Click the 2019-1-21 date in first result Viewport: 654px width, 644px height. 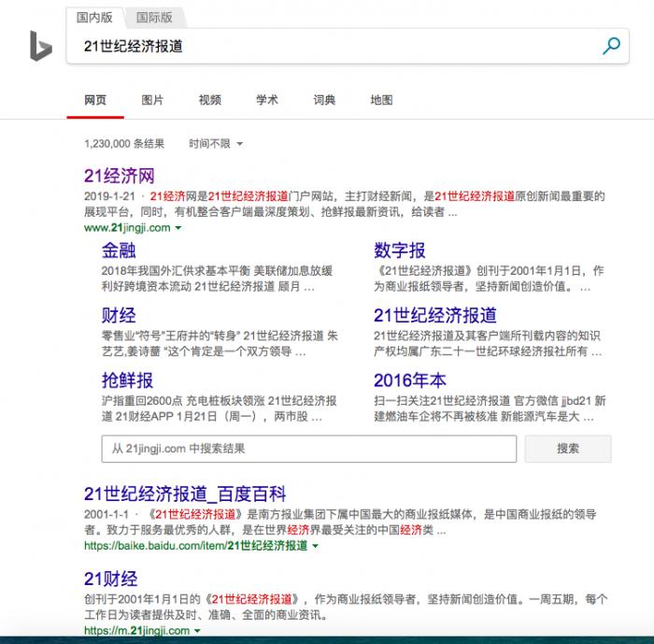coord(109,196)
